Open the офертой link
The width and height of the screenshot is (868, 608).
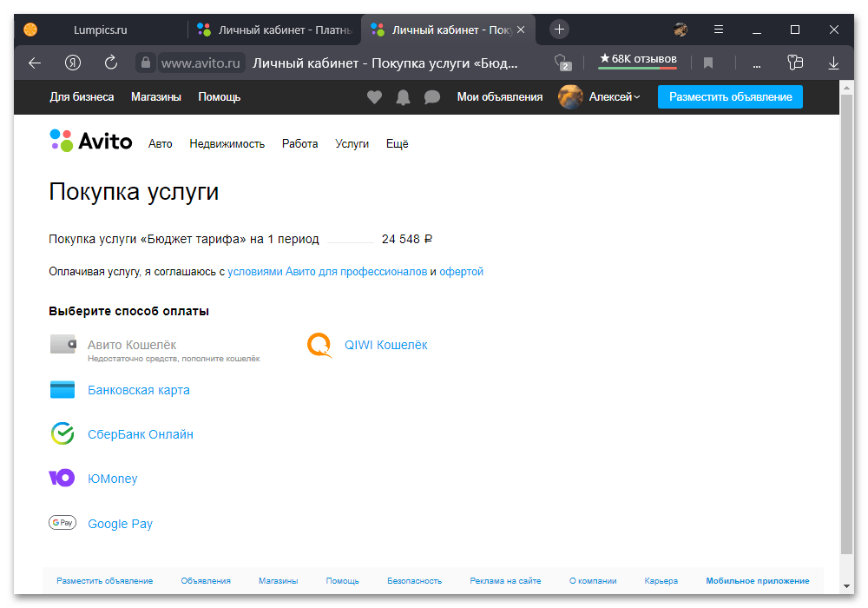[x=461, y=272]
